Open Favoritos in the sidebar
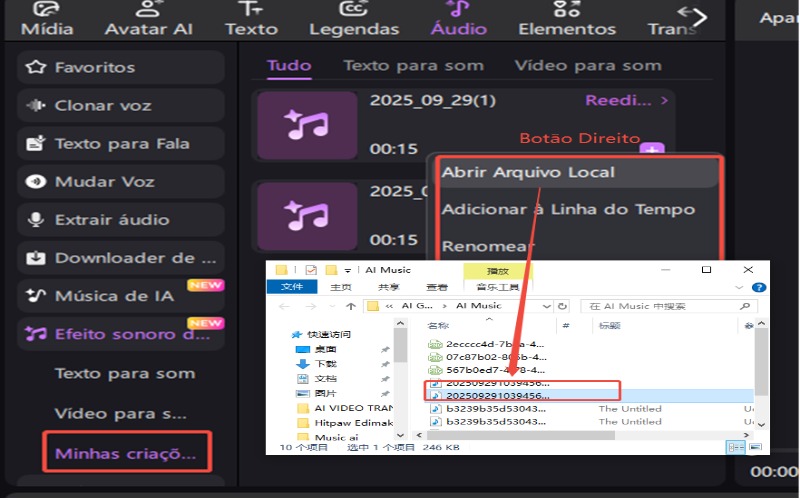The width and height of the screenshot is (800, 500). (120, 67)
